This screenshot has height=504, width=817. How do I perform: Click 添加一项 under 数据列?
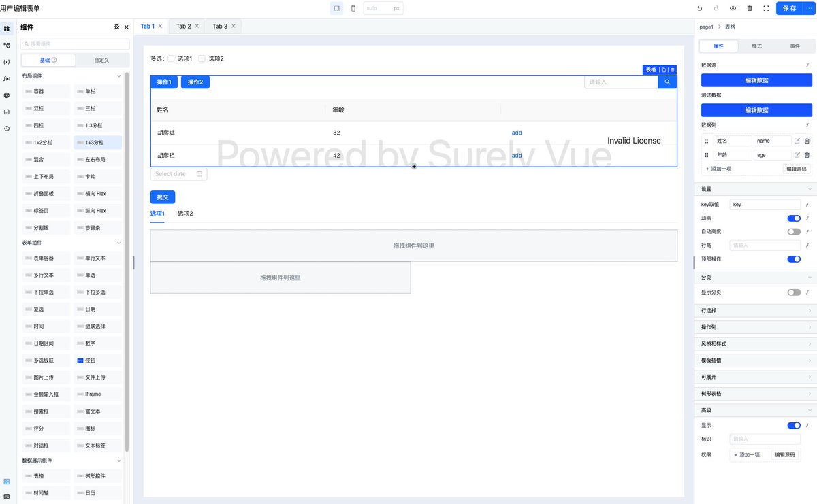click(718, 169)
